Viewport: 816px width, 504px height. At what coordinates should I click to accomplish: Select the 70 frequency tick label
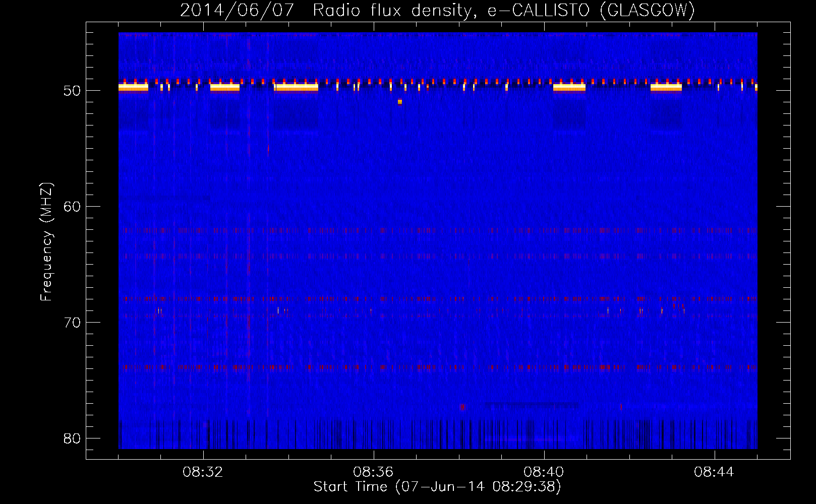point(72,323)
